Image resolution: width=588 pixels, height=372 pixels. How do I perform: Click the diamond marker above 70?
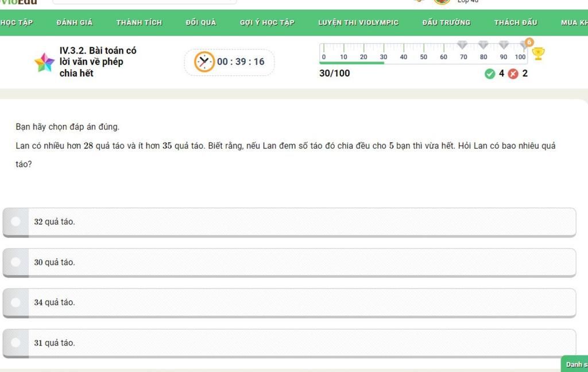462,45
